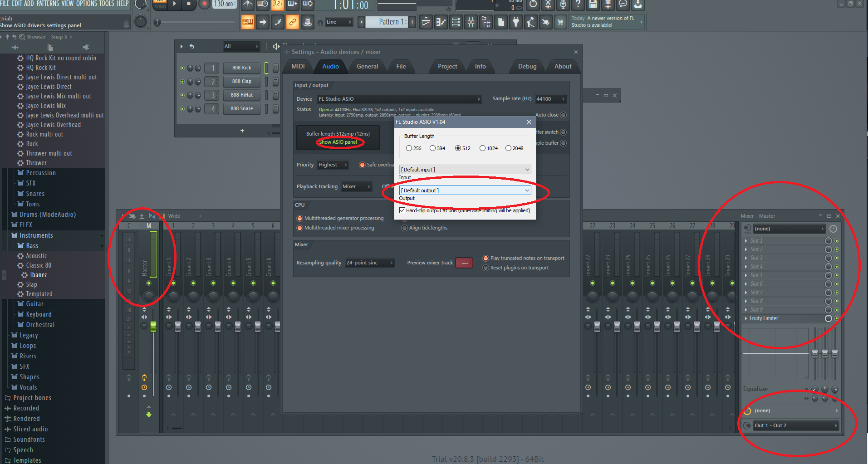
Task: Switch to the File settings tab
Action: pyautogui.click(x=401, y=66)
